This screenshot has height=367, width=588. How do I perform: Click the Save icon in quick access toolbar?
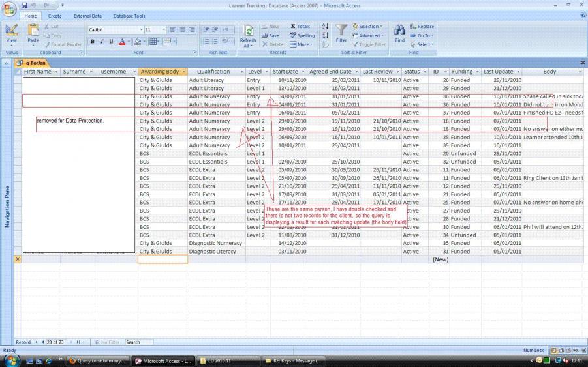coord(24,5)
